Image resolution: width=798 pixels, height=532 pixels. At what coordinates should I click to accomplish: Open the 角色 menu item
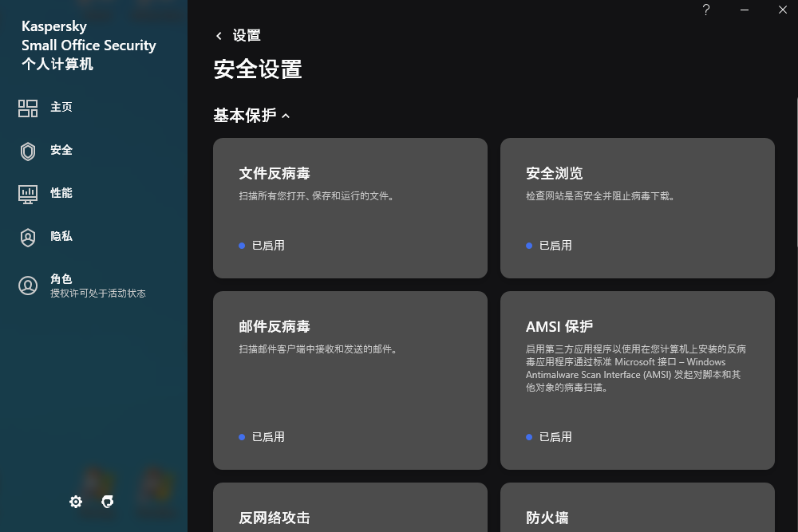click(x=61, y=278)
